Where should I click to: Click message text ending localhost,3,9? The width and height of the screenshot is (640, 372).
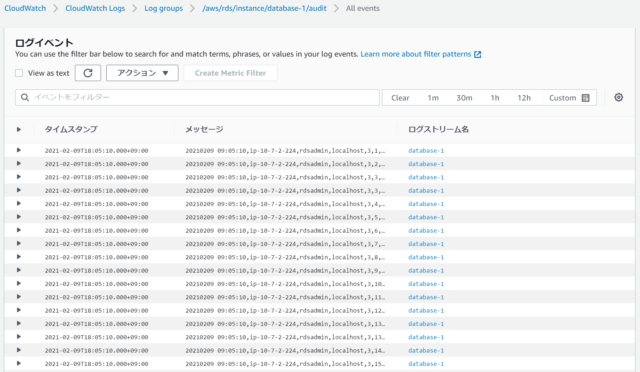285,271
